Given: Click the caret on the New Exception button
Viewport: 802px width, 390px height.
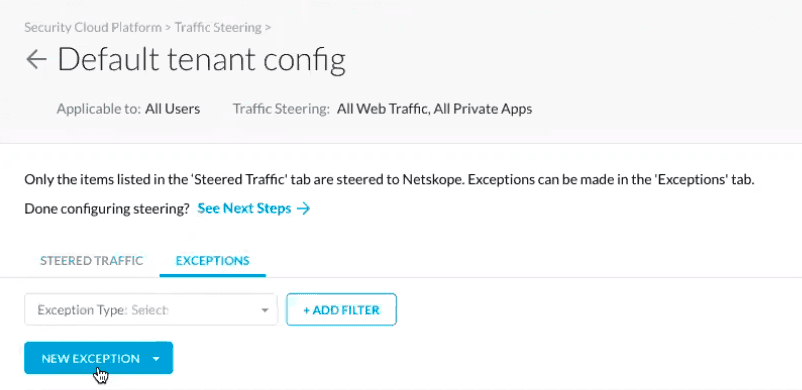Looking at the screenshot, I should pyautogui.click(x=156, y=359).
